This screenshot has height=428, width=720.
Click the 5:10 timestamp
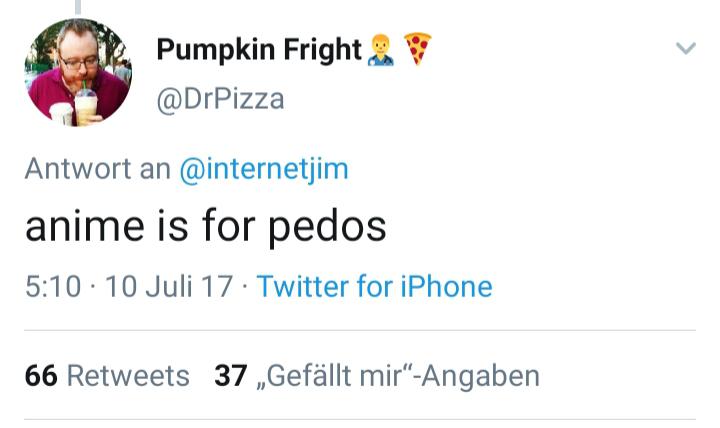tap(52, 287)
